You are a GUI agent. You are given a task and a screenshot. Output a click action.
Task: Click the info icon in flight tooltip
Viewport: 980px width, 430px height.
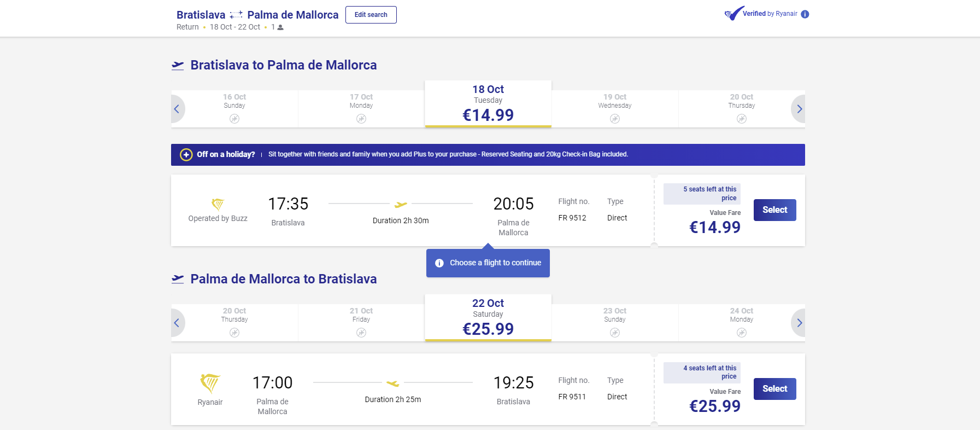coord(439,263)
